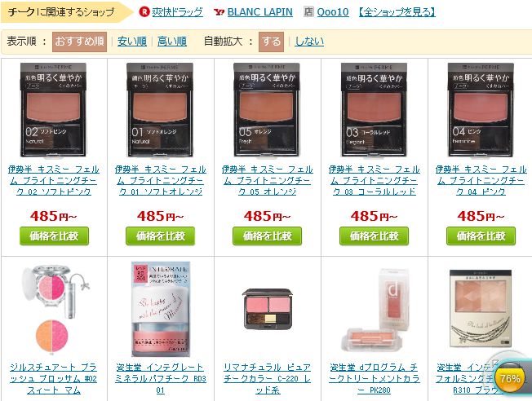Open the 爽快ドラッグ shop link
Image resolution: width=532 pixels, height=401 pixels.
[x=177, y=12]
